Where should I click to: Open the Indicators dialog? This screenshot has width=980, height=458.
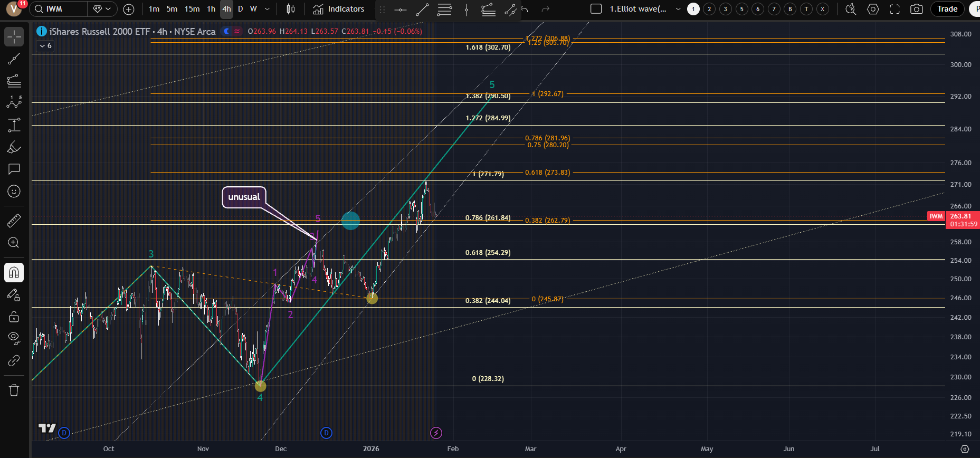point(339,9)
